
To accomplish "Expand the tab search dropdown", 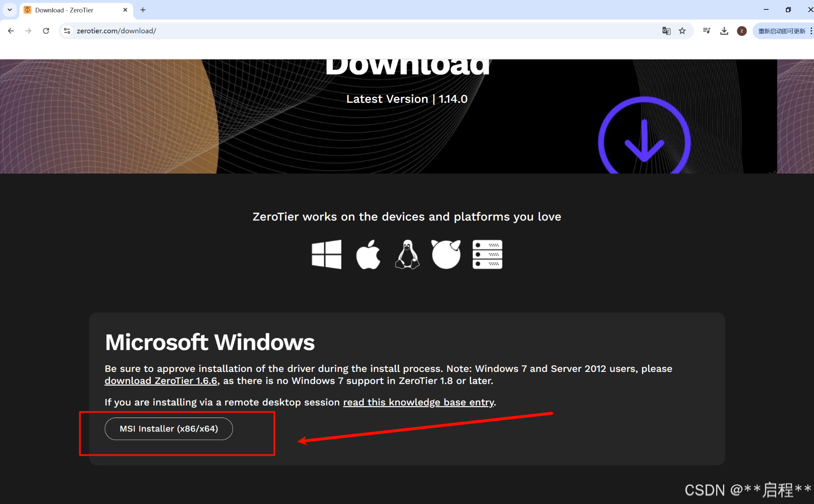I will (10, 10).
